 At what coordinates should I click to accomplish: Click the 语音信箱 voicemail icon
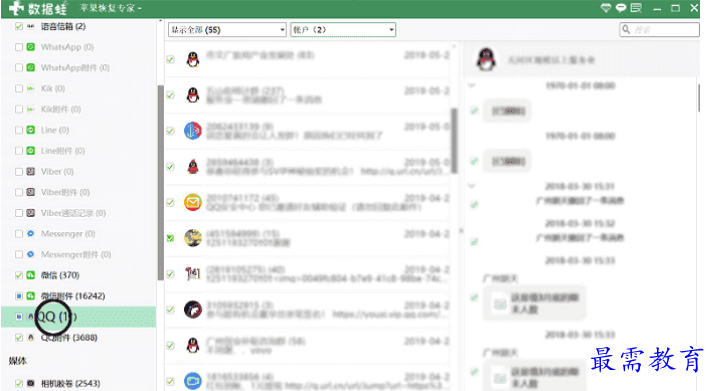[x=30, y=26]
